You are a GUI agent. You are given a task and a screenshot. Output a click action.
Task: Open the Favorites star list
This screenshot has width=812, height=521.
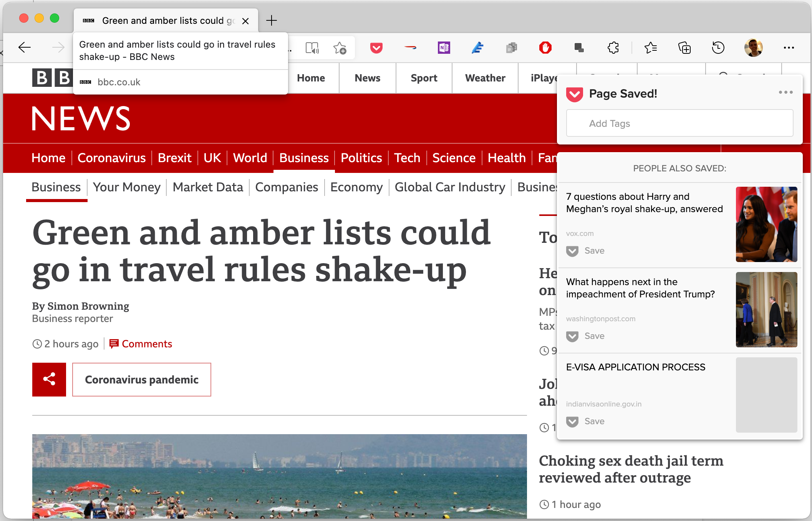(x=650, y=48)
